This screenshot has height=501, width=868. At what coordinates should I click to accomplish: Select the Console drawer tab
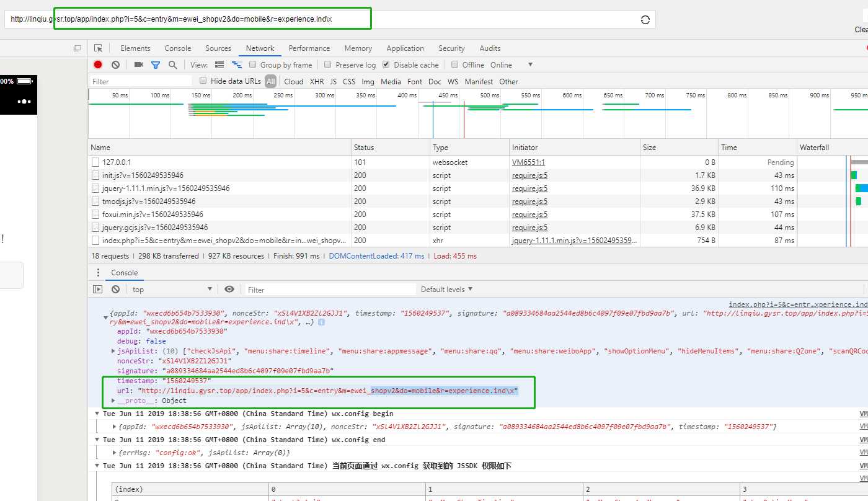[x=125, y=273]
